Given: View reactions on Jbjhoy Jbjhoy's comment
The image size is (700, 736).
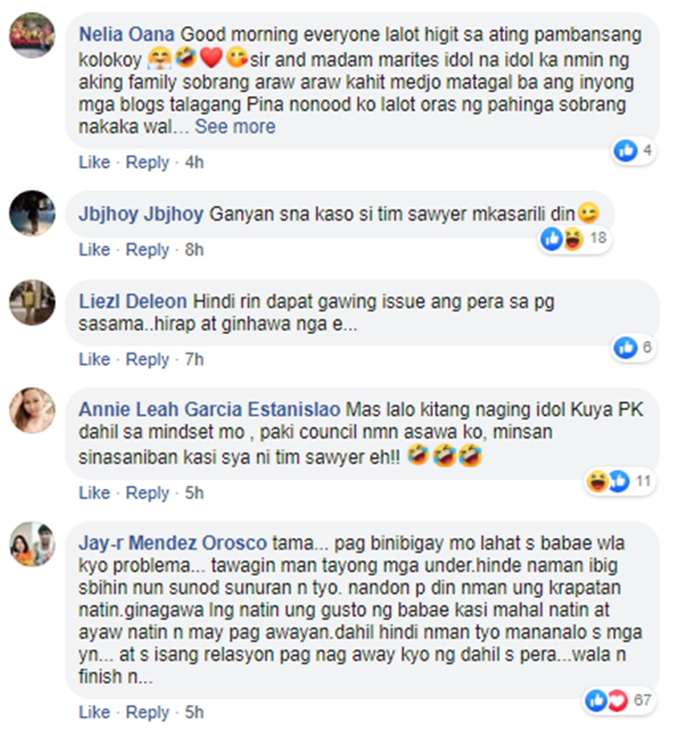Looking at the screenshot, I should coord(574,239).
